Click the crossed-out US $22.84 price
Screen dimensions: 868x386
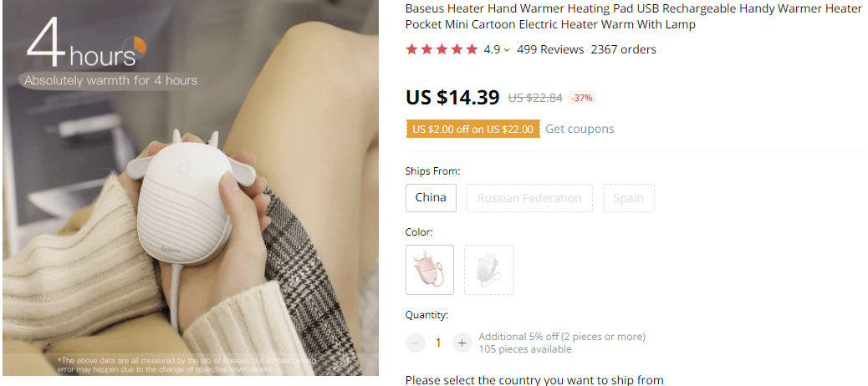click(535, 98)
